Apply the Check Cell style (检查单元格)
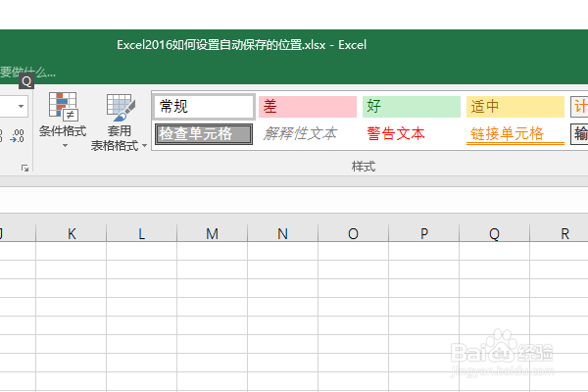The image size is (588, 392). coord(204,134)
